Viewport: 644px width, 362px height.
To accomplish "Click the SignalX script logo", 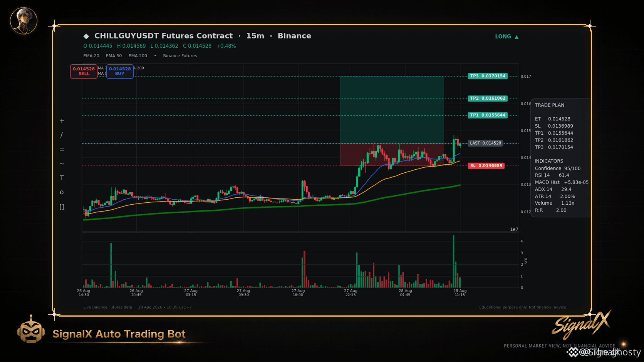I will tap(581, 324).
